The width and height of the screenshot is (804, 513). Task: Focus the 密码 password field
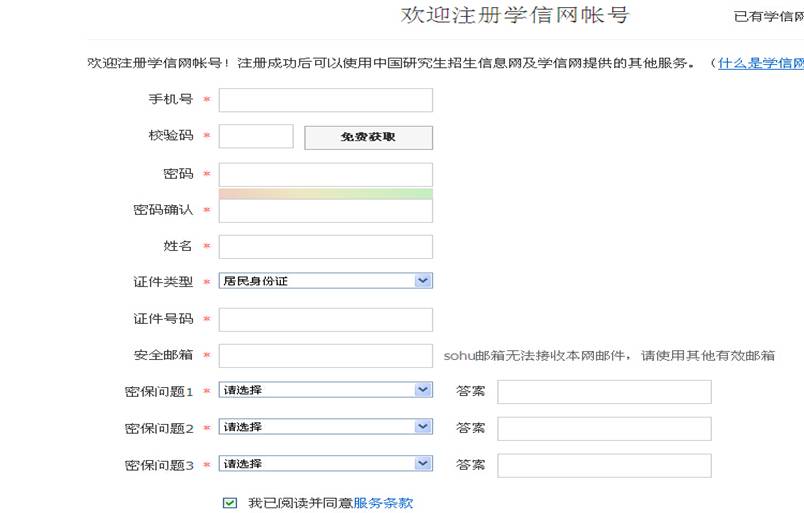point(325,174)
